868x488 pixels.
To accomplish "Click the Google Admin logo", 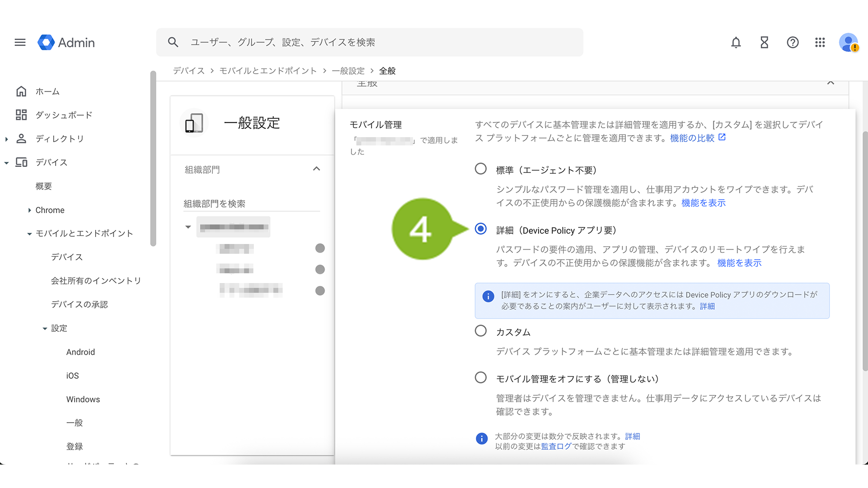I will 66,42.
